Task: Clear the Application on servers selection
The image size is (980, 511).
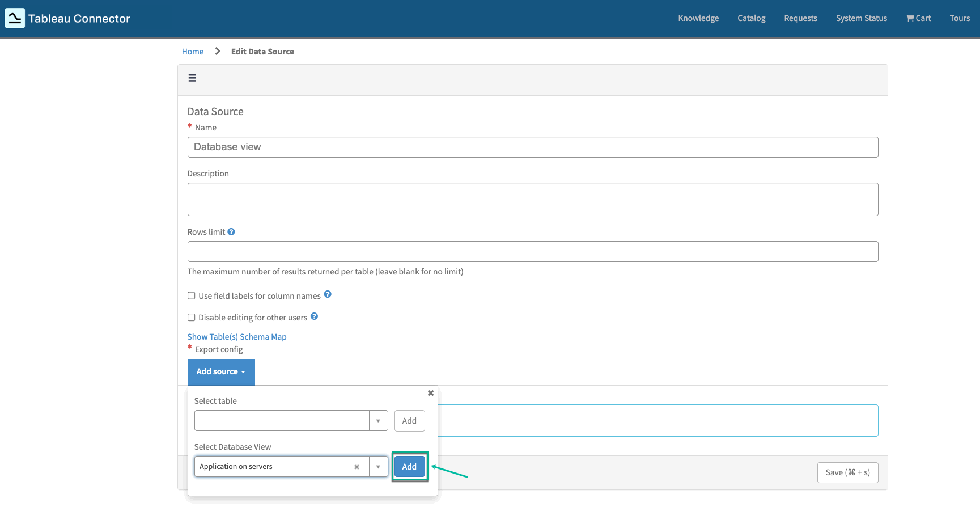Action: pos(357,466)
